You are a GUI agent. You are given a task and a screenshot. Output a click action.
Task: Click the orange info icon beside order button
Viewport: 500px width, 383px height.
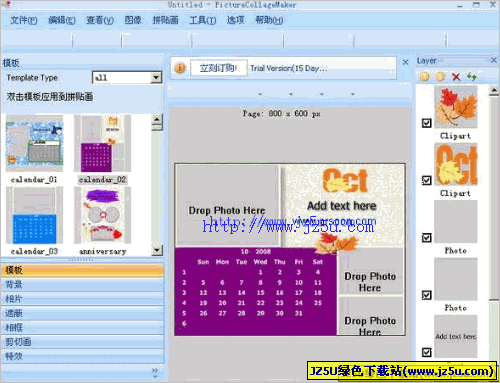[x=180, y=68]
